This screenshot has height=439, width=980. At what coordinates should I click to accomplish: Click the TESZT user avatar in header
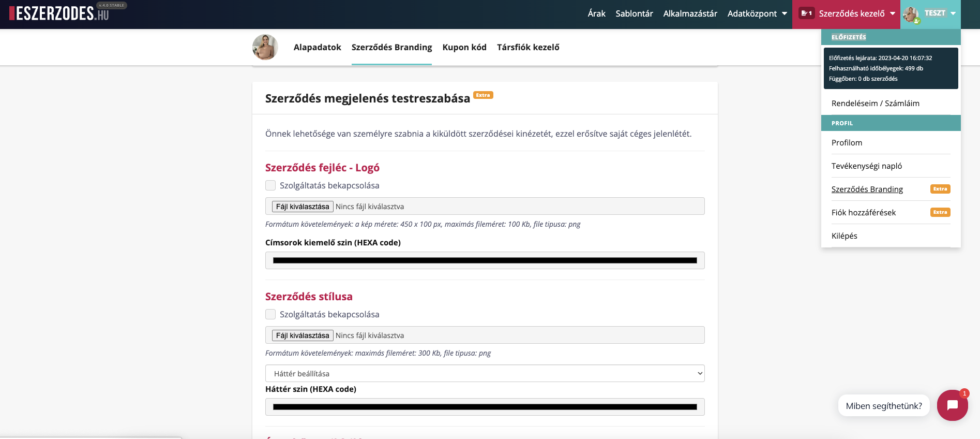(911, 14)
